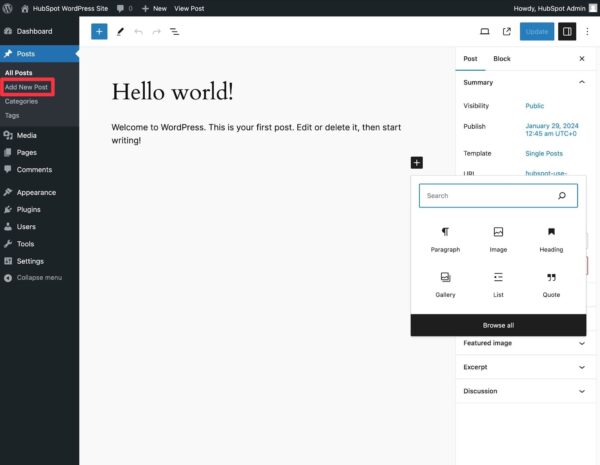Expand the Excerpt section

pos(582,367)
